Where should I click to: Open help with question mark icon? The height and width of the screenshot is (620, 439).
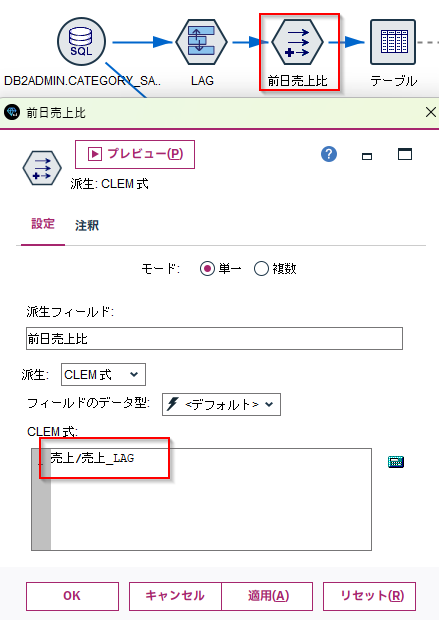329,154
